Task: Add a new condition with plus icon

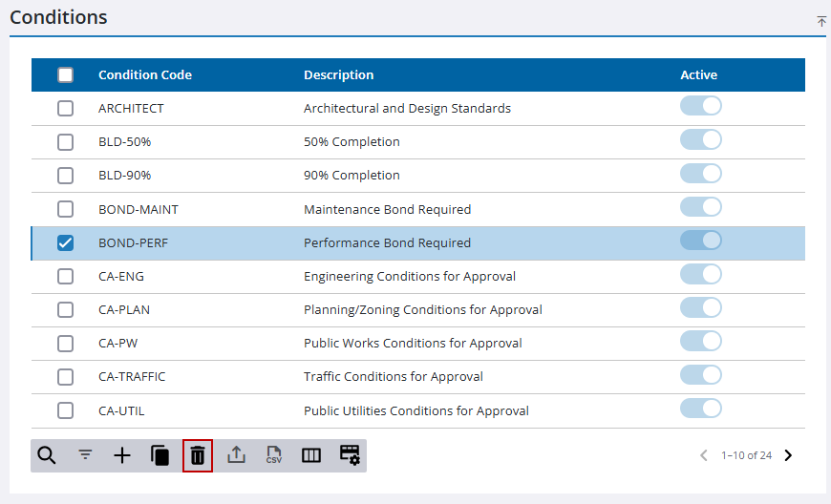Action: [x=122, y=455]
